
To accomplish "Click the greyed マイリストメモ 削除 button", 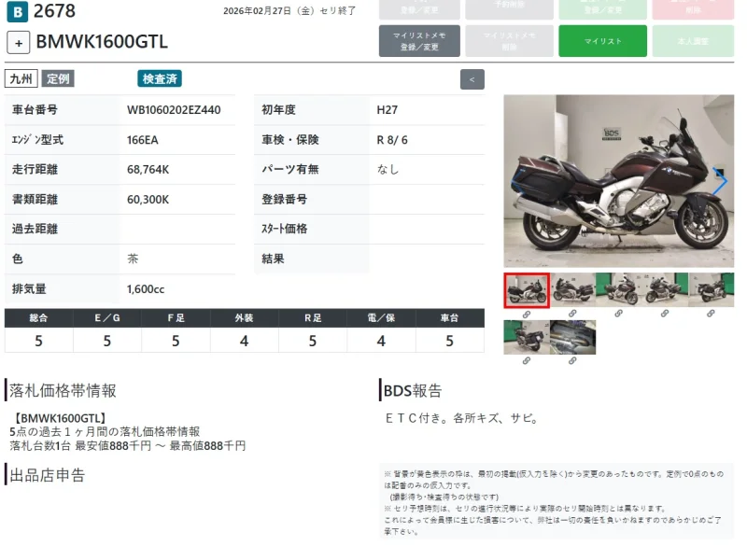I will pyautogui.click(x=509, y=41).
